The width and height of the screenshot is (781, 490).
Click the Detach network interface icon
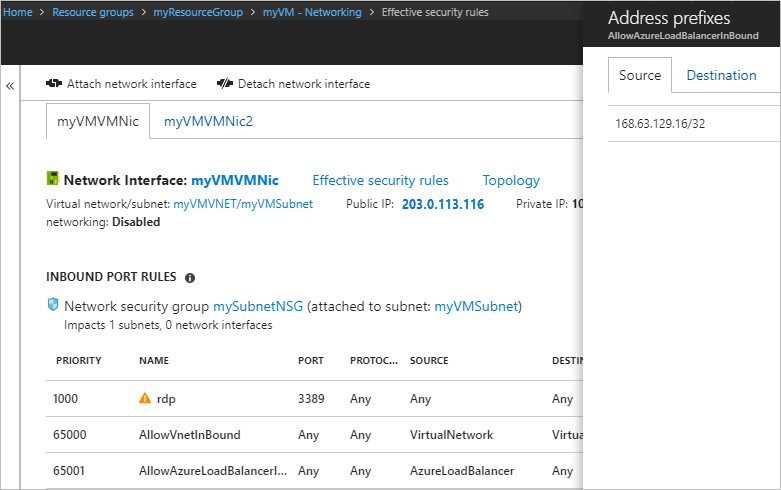pos(225,84)
